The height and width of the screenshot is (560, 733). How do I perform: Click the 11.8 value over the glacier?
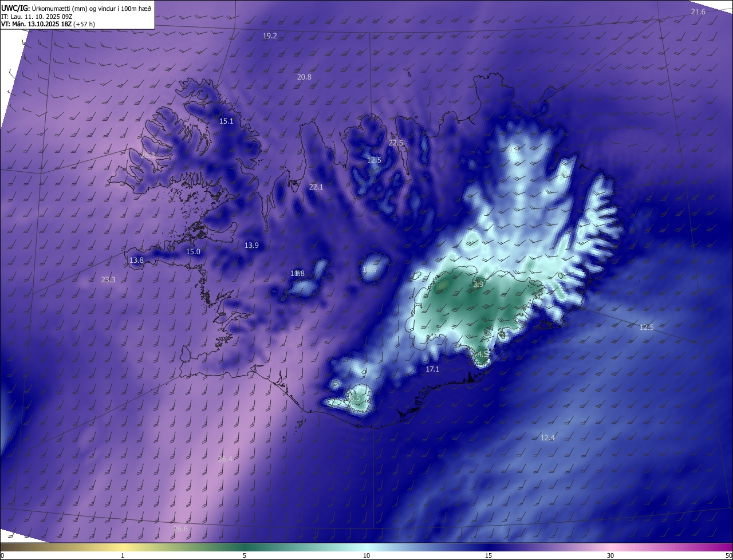297,274
